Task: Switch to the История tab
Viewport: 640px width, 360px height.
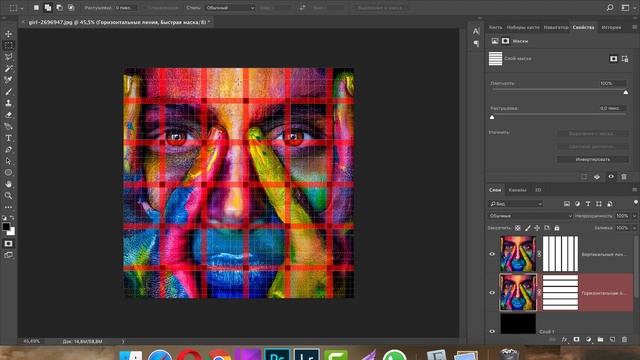Action: pos(611,27)
